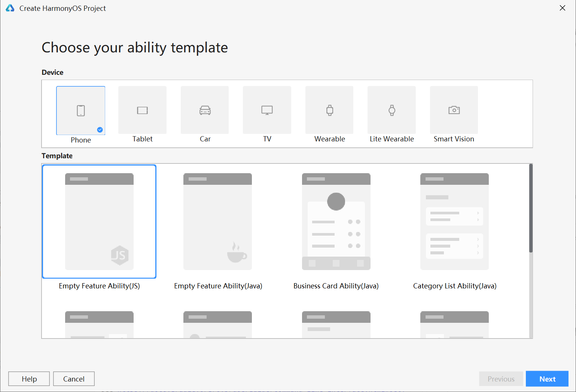Pick the Smart Vision camera icon
576x392 pixels.
[x=454, y=110]
